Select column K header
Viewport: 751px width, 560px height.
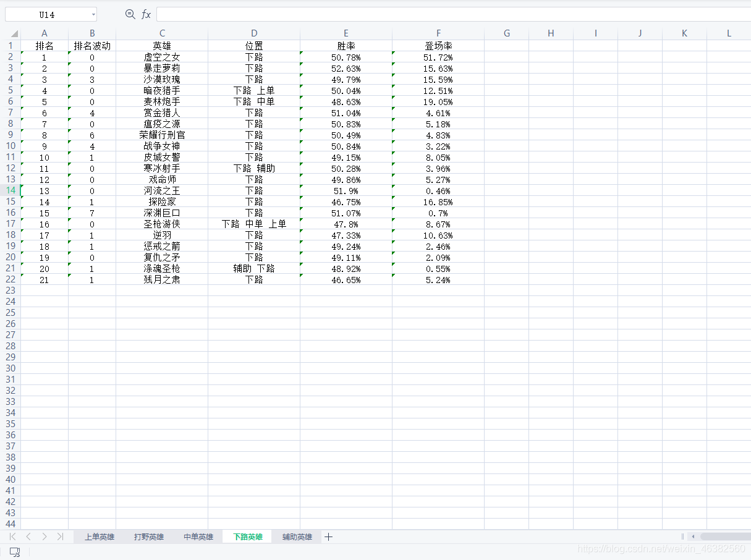coord(684,33)
